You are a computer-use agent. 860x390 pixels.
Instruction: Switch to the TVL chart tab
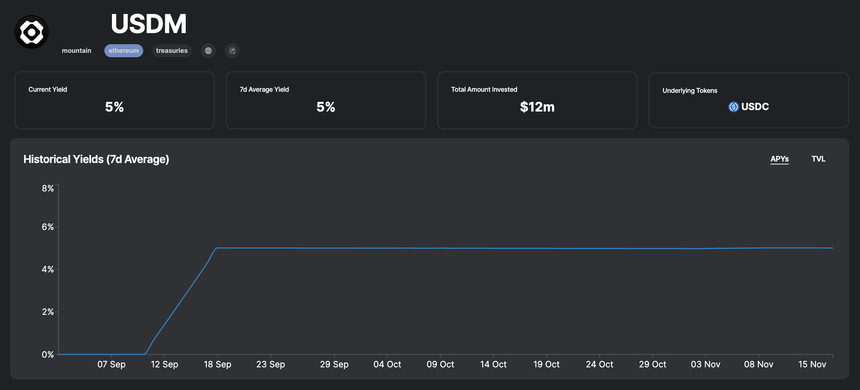tap(818, 159)
